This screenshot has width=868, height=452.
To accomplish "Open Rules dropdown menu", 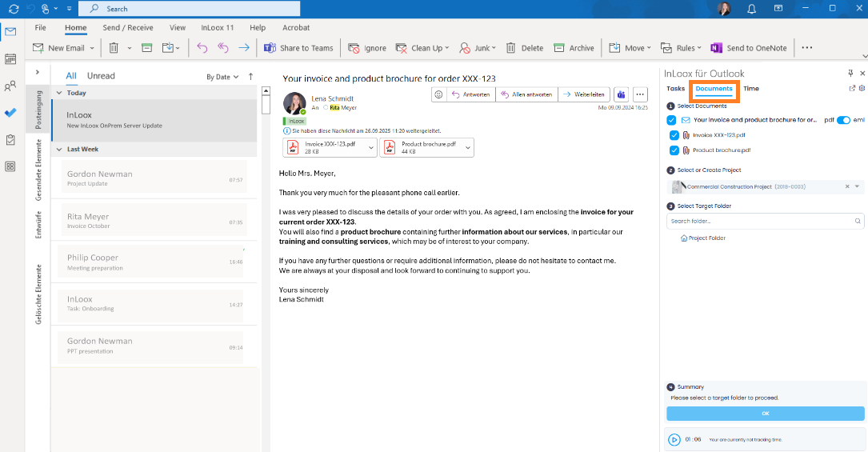I will pyautogui.click(x=698, y=48).
